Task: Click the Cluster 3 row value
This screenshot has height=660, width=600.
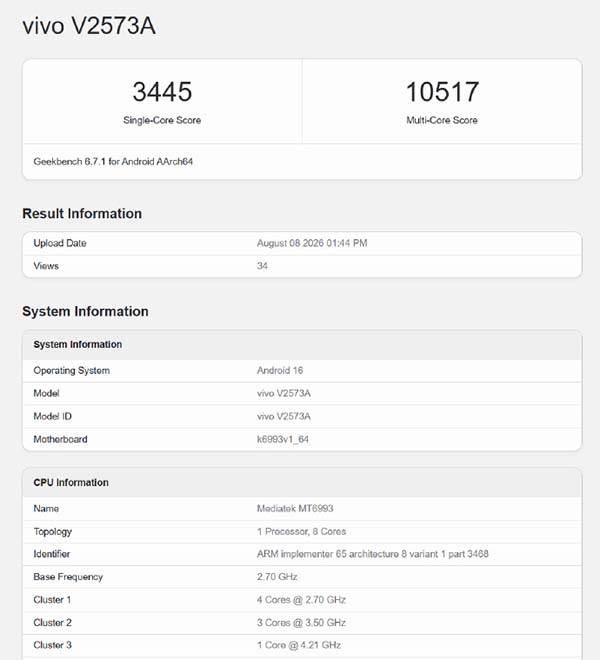Action: tap(299, 645)
